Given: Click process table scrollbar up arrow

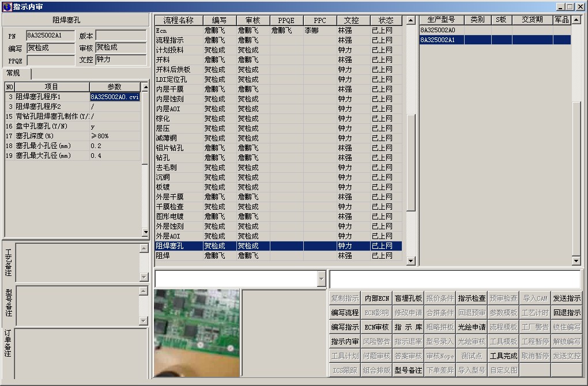Looking at the screenshot, I should tap(411, 20).
